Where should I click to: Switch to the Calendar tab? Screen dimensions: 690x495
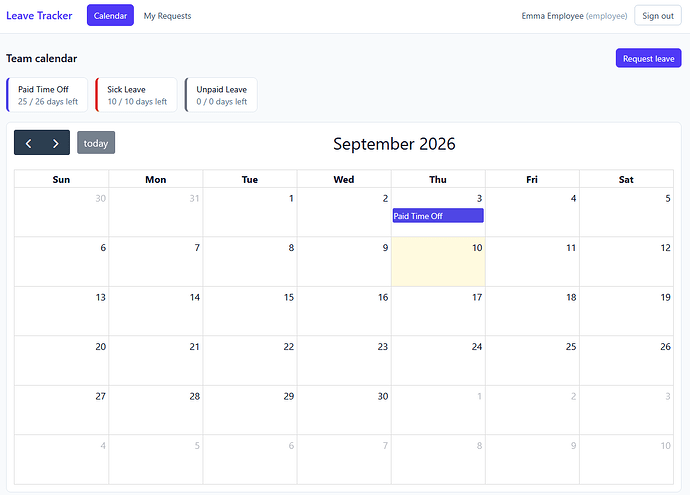pyautogui.click(x=110, y=16)
